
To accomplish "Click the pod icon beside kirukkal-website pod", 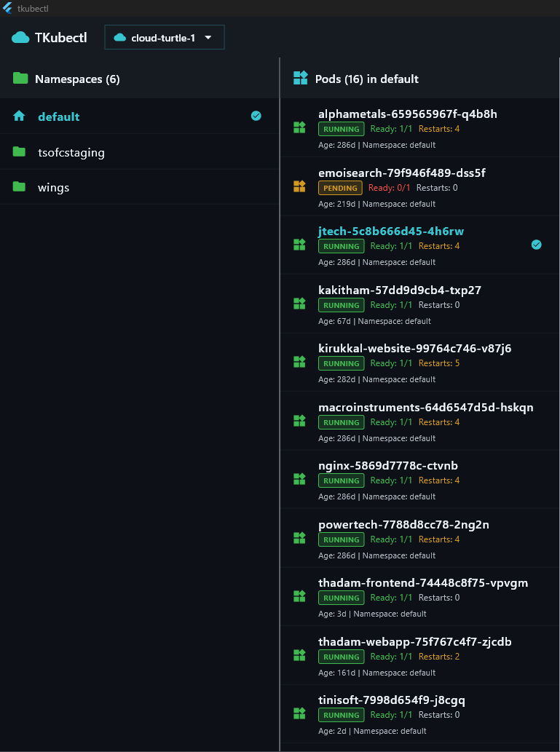I will point(299,362).
